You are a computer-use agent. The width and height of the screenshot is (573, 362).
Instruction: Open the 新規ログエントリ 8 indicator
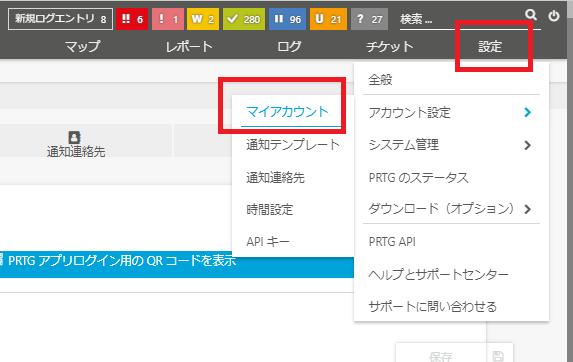click(60, 19)
